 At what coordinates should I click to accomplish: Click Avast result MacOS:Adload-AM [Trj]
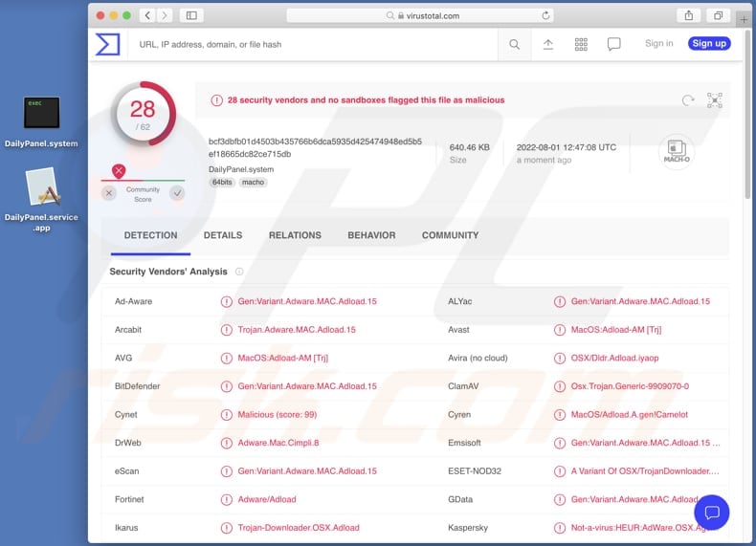[x=616, y=330]
